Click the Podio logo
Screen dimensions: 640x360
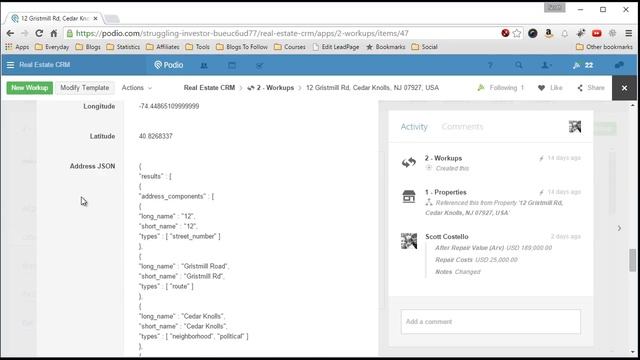tap(169, 65)
